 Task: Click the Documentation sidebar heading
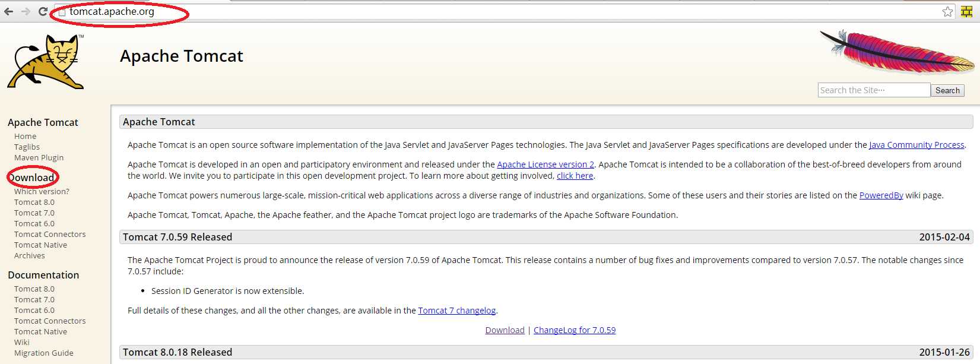pyautogui.click(x=43, y=275)
